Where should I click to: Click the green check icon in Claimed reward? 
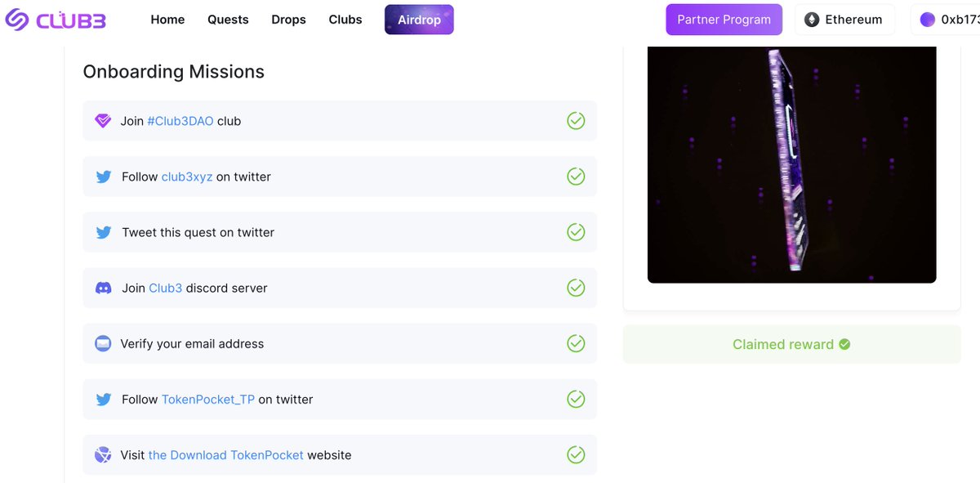coord(844,344)
